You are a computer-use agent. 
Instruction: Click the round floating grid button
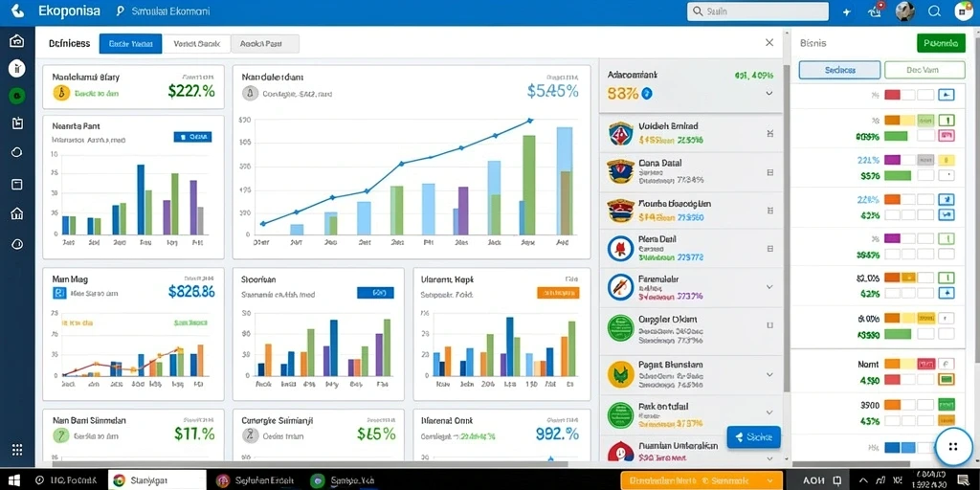(953, 446)
